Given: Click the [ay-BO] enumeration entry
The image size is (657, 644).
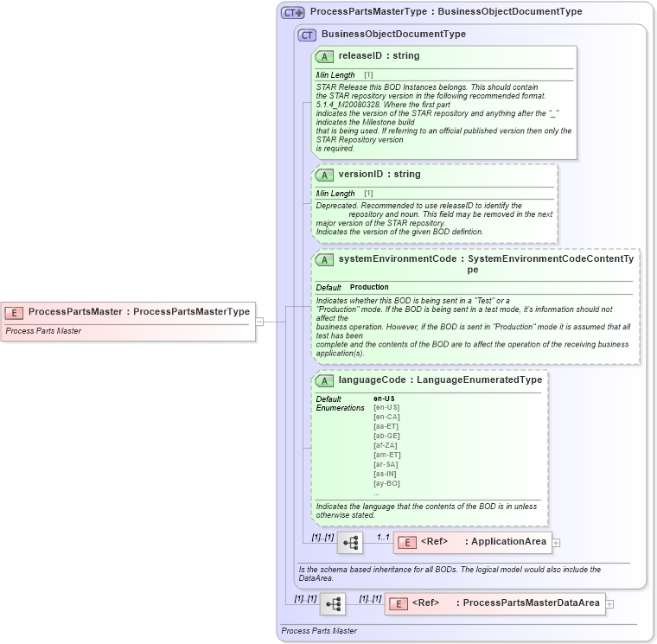Looking at the screenshot, I should [386, 483].
